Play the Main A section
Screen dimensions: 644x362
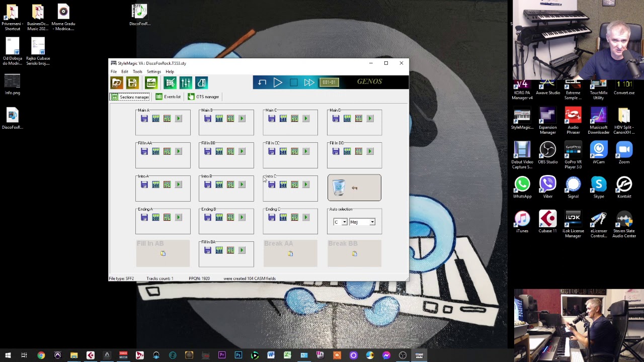coord(178,119)
